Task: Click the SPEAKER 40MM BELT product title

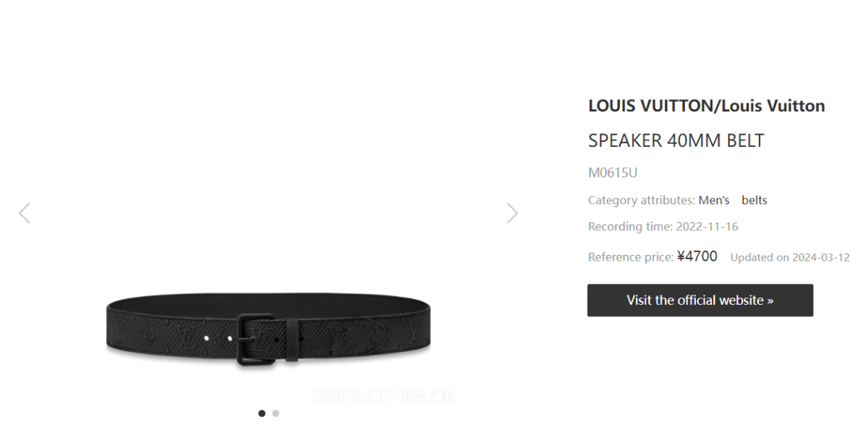Action: coord(676,140)
